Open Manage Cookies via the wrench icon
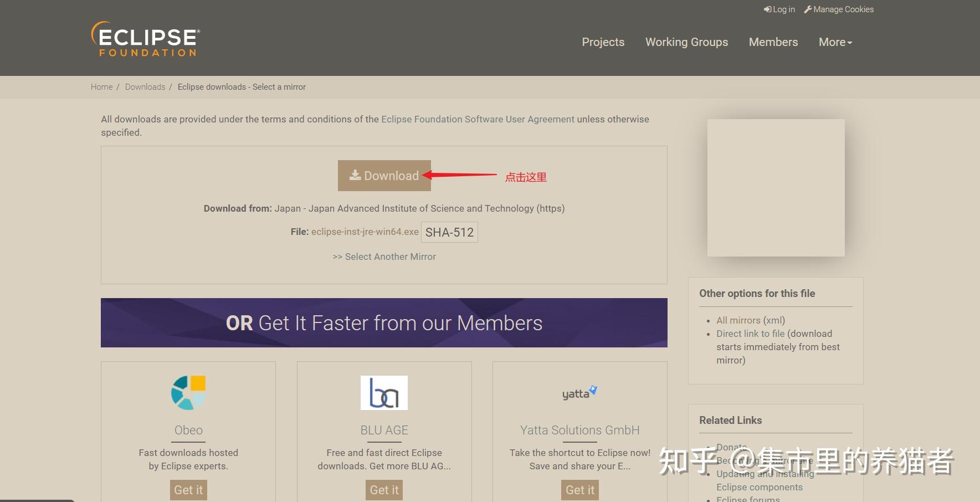Image resolution: width=980 pixels, height=502 pixels. (x=808, y=9)
